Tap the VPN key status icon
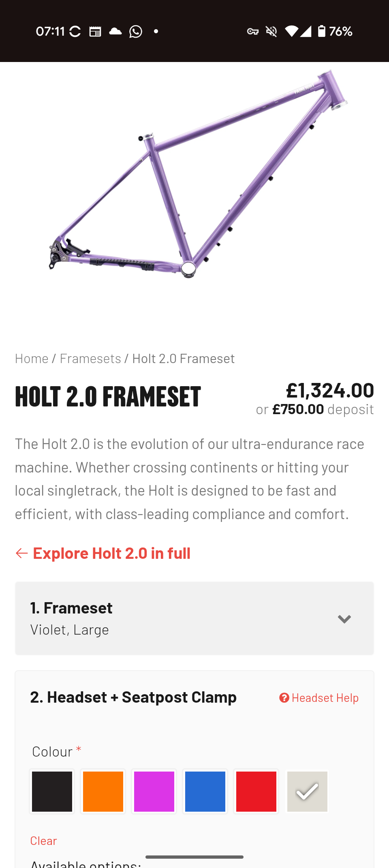Viewport: 389px width, 868px height. (x=253, y=31)
